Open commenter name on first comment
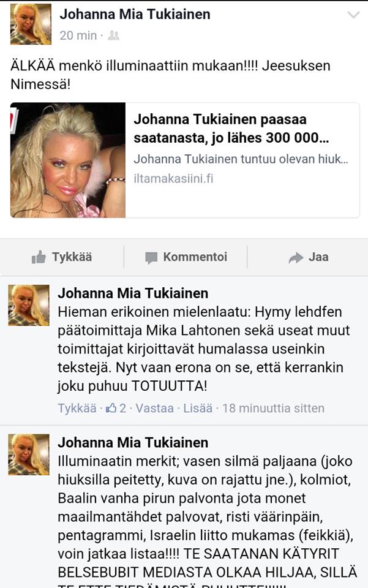The width and height of the screenshot is (368, 588). 133,293
